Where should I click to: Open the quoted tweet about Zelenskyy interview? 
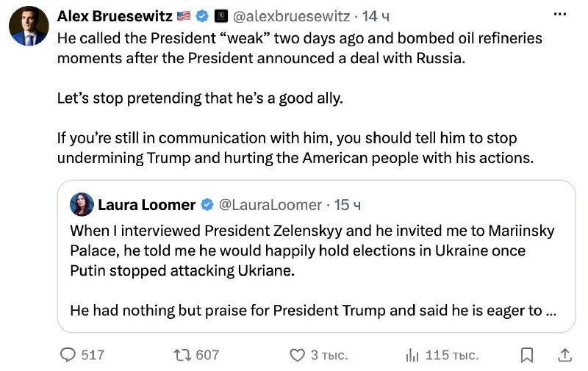[x=316, y=256]
